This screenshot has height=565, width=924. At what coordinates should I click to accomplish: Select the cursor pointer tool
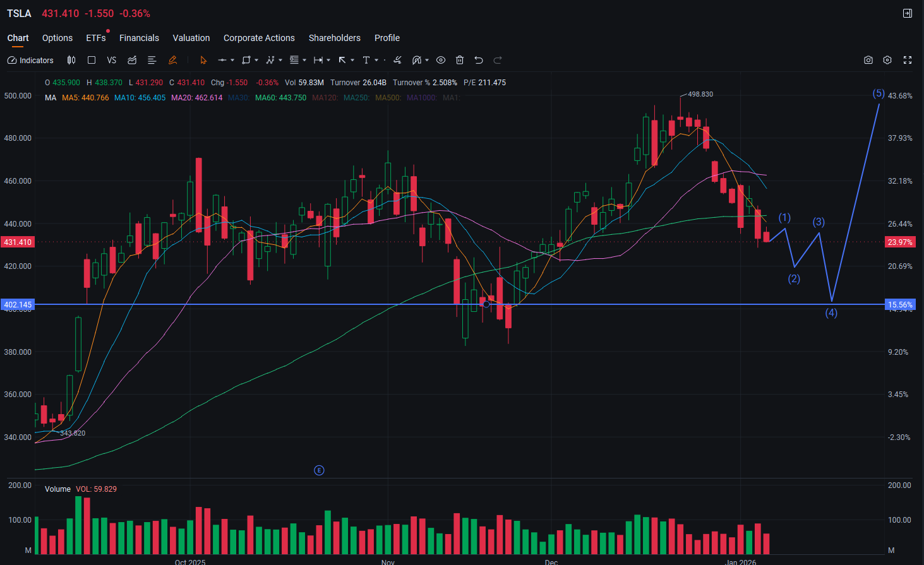203,60
